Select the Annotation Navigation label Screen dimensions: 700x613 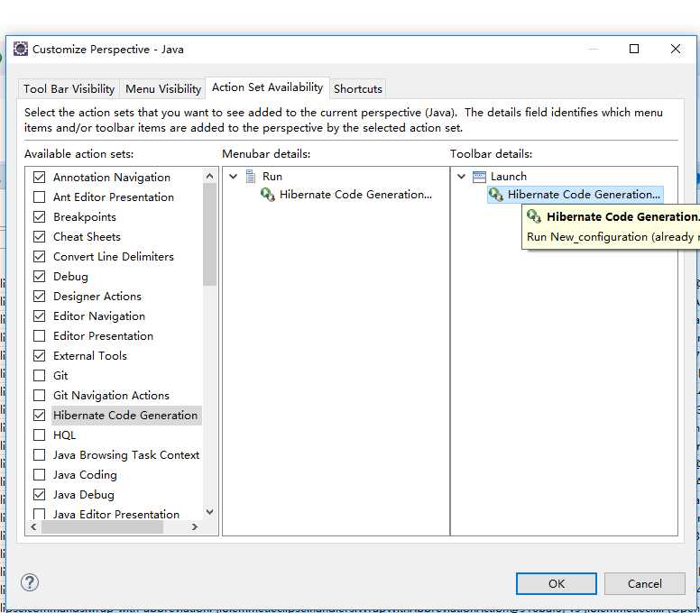pos(112,177)
